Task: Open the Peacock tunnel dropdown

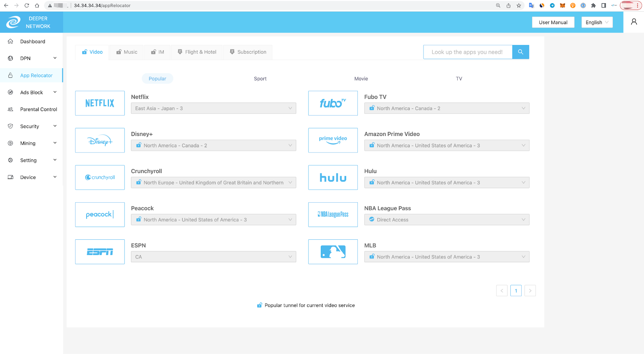Action: point(213,220)
